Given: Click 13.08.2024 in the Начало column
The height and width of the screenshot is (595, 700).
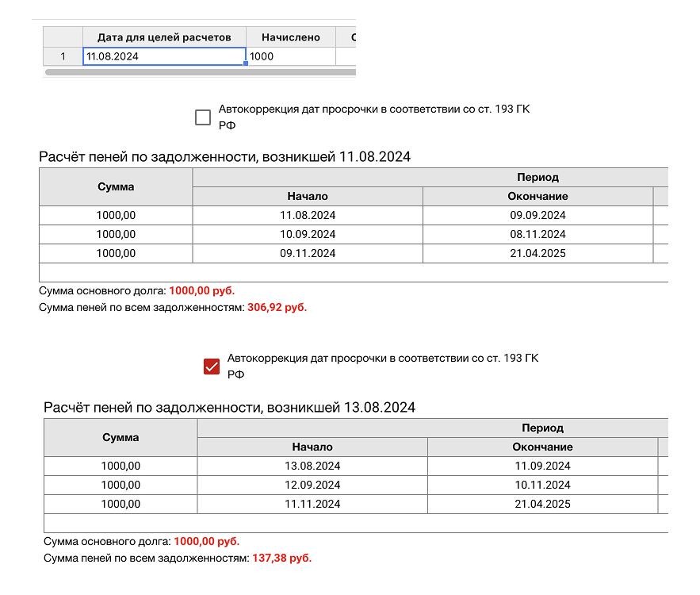Looking at the screenshot, I should [x=312, y=466].
